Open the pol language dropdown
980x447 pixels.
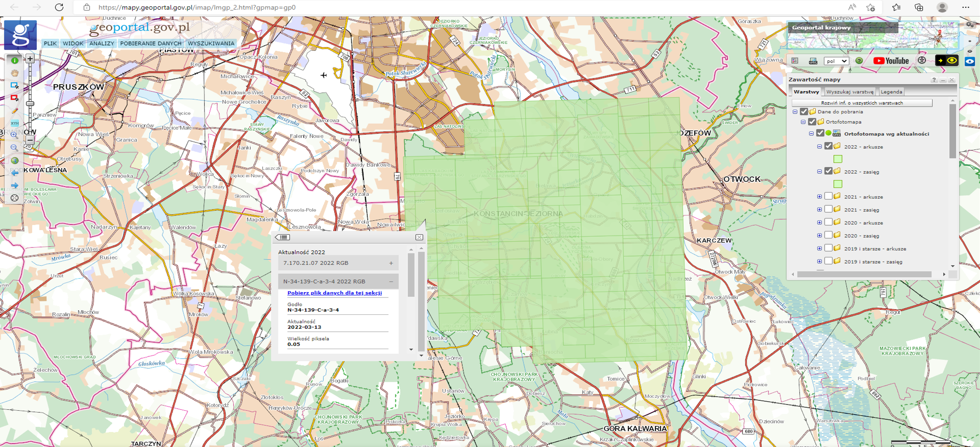coord(836,61)
